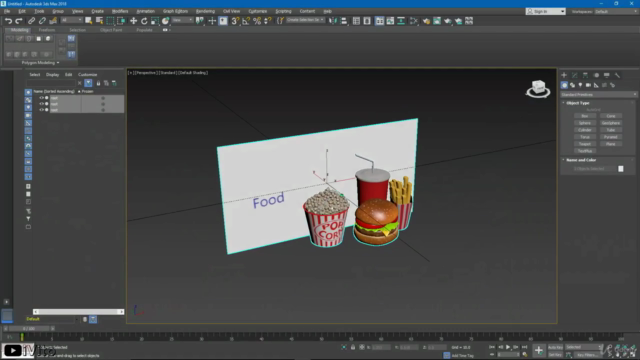
Task: Toggle Window/Crossing selection icon
Action: [121, 21]
